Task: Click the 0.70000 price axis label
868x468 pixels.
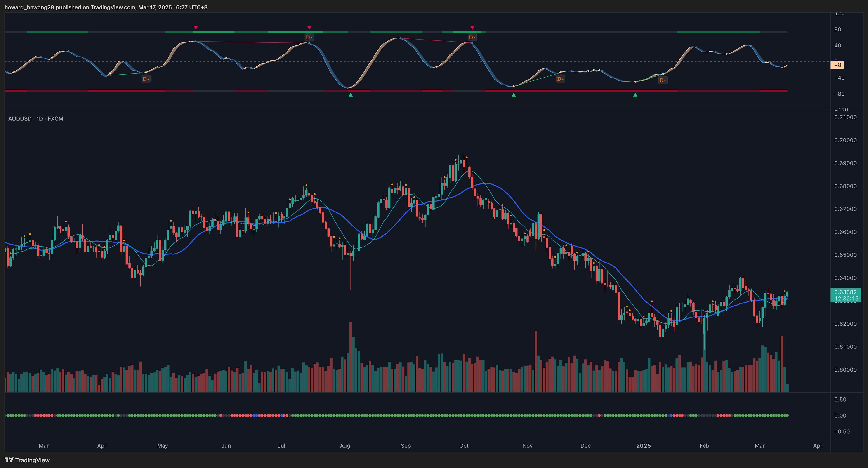Action: coord(845,140)
